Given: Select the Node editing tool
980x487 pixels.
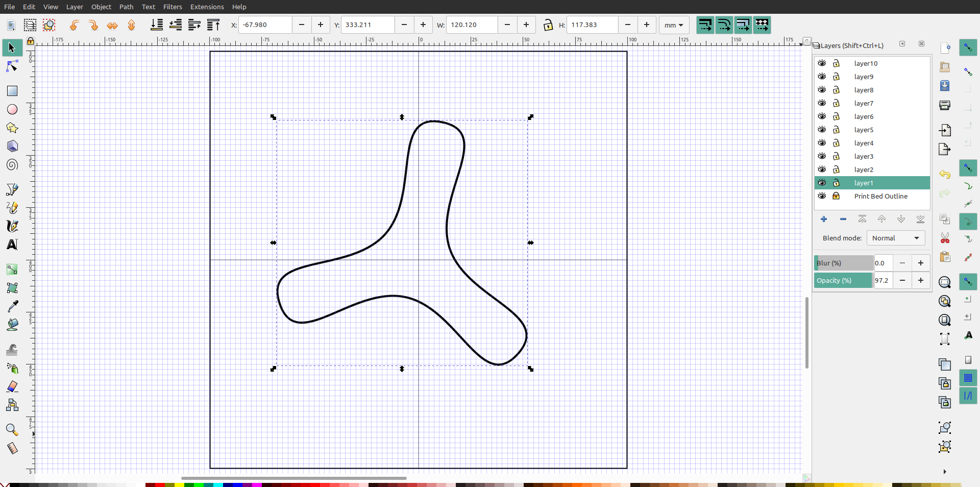Looking at the screenshot, I should 12,66.
